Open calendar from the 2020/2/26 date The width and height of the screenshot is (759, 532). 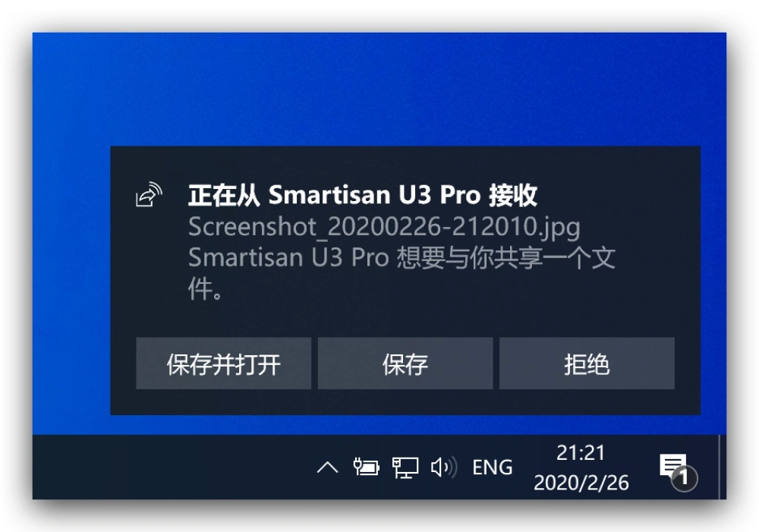[581, 483]
